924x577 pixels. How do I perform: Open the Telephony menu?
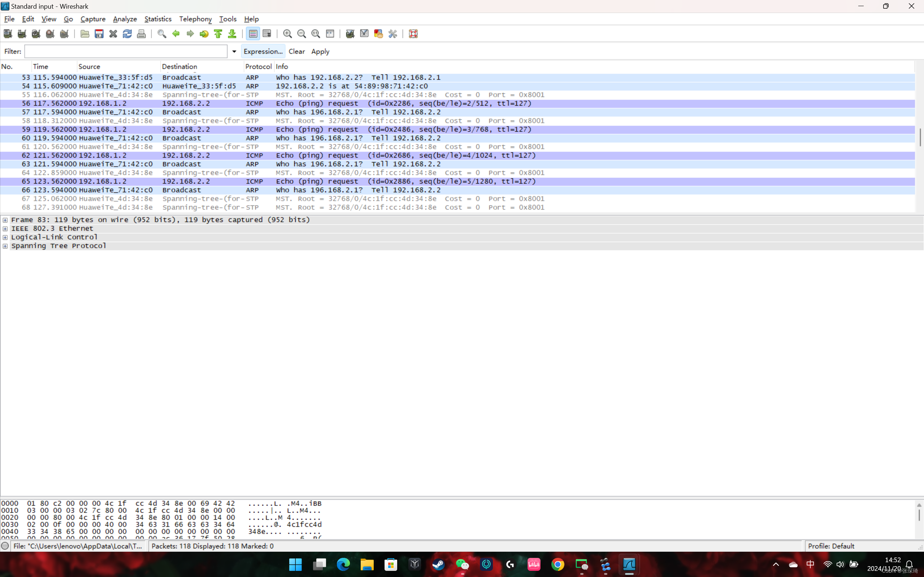click(x=195, y=19)
